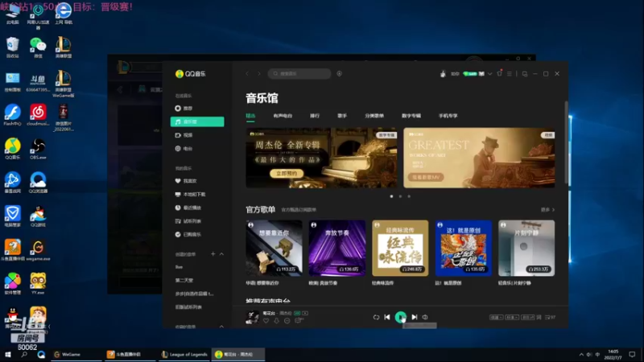
Task: Click the main content vertical scrollbar
Action: [567, 142]
